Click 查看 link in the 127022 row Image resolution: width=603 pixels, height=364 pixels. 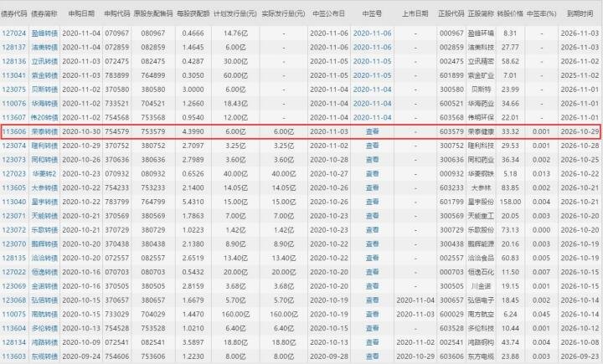(x=372, y=272)
